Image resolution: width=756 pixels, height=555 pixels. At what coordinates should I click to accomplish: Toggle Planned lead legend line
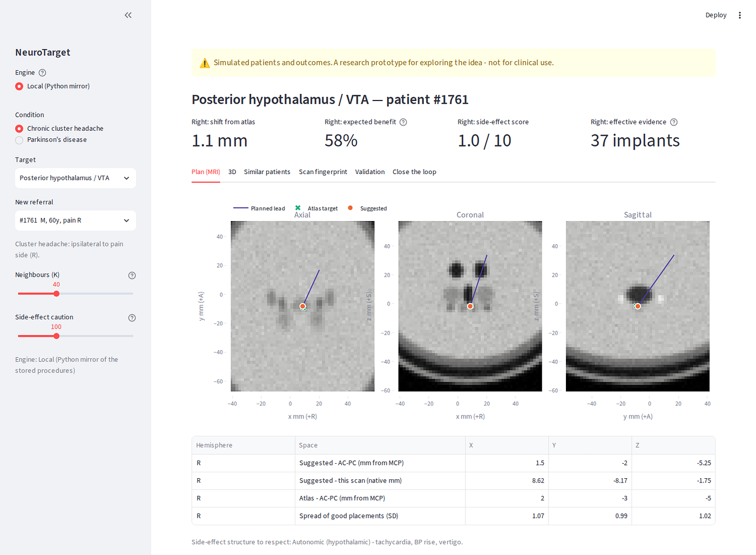point(241,208)
